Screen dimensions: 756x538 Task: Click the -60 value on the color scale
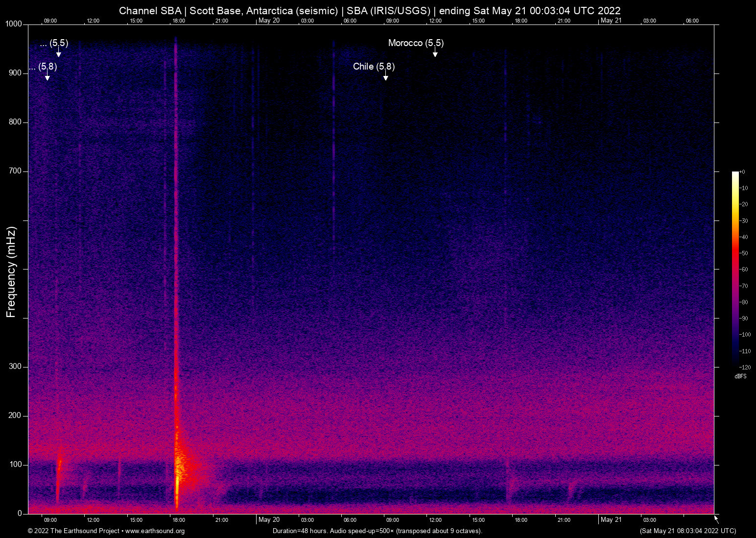744,269
